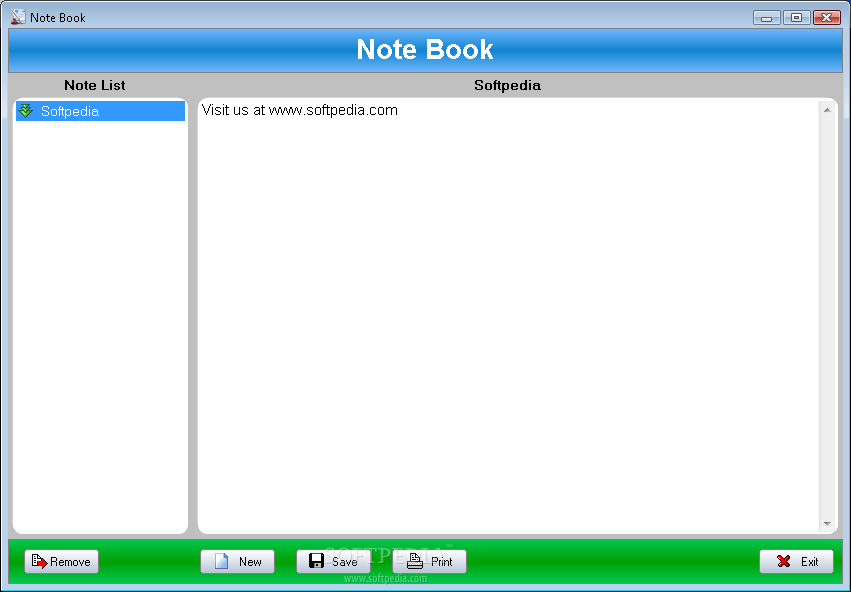The image size is (851, 592).
Task: Create a note with the New button
Action: tap(237, 561)
